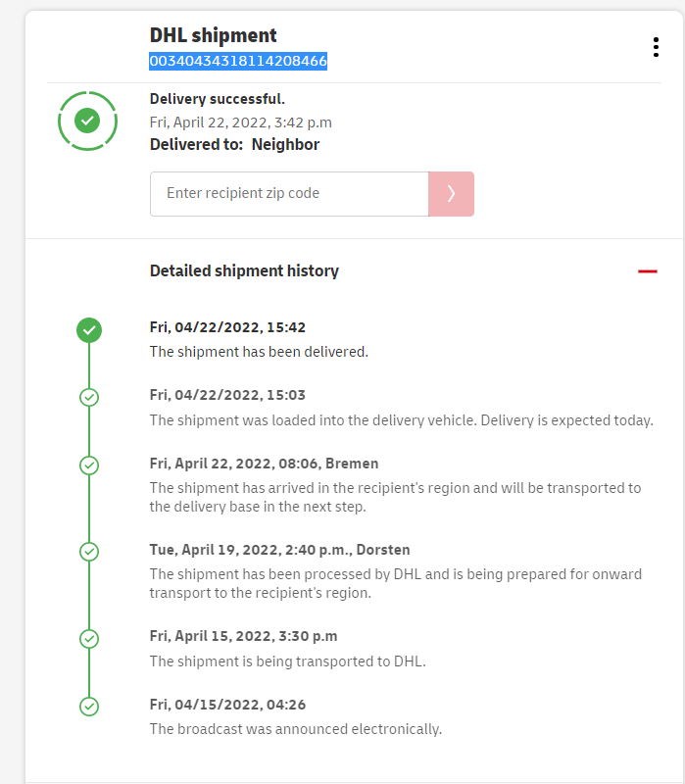Collapse shipment history with the red minus icon
685x784 pixels.
[647, 271]
